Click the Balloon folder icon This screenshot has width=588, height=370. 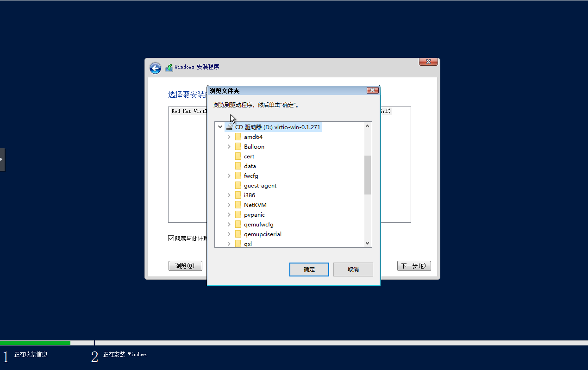tap(238, 147)
